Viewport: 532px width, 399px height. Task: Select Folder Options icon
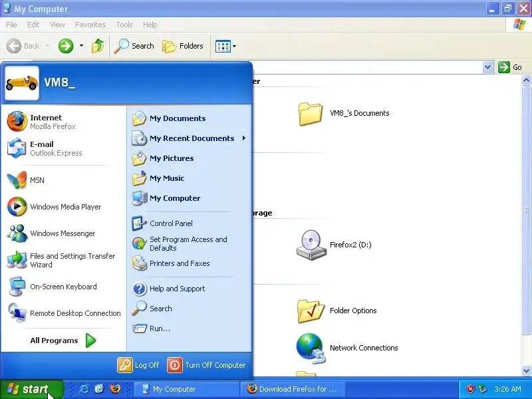[311, 311]
